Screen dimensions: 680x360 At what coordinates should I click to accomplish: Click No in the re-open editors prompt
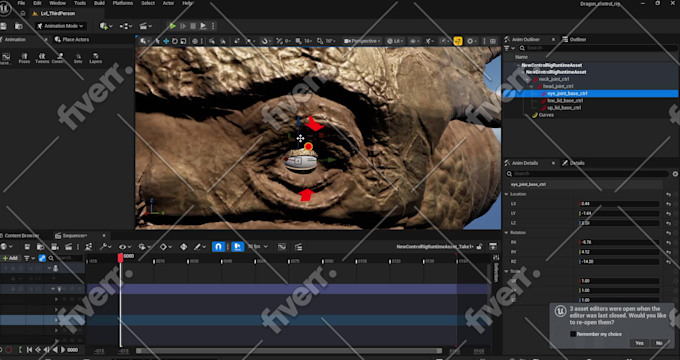[659, 343]
